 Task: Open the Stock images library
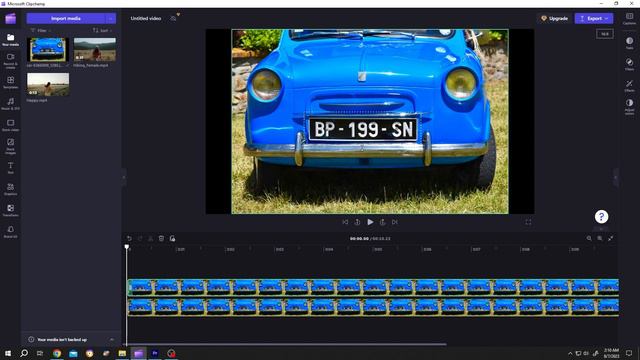(x=11, y=146)
